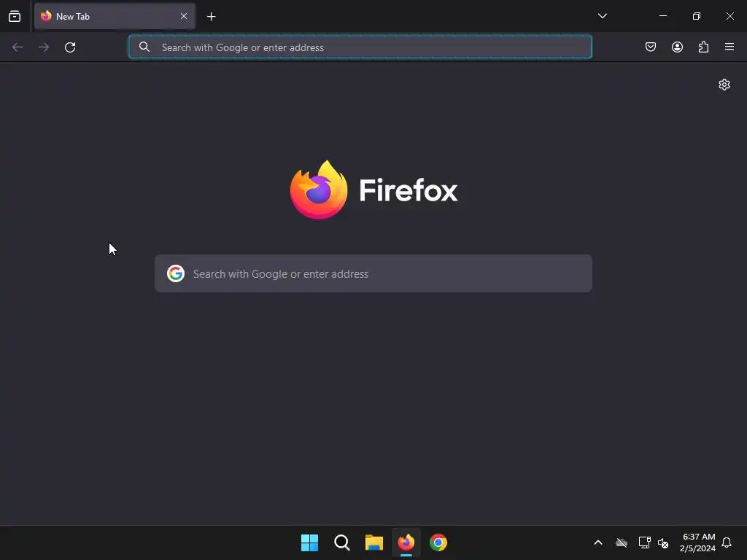
Task: Open Windows Search from the taskbar
Action: tap(341, 542)
